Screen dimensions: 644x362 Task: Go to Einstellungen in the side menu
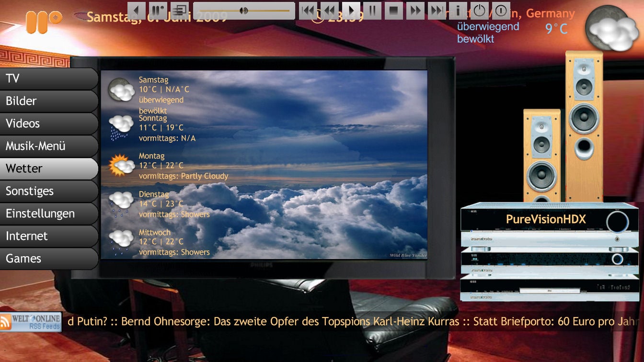click(49, 214)
